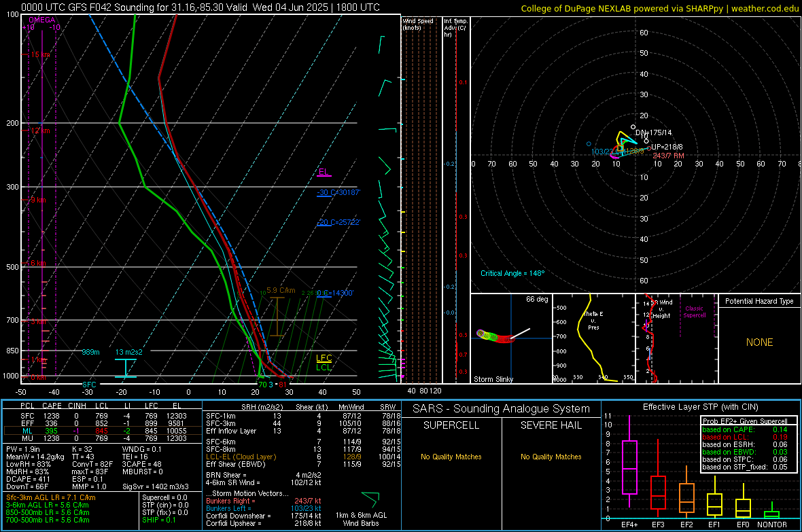
Task: Click 'DCAPE = 411' value
Action: [x=28, y=479]
